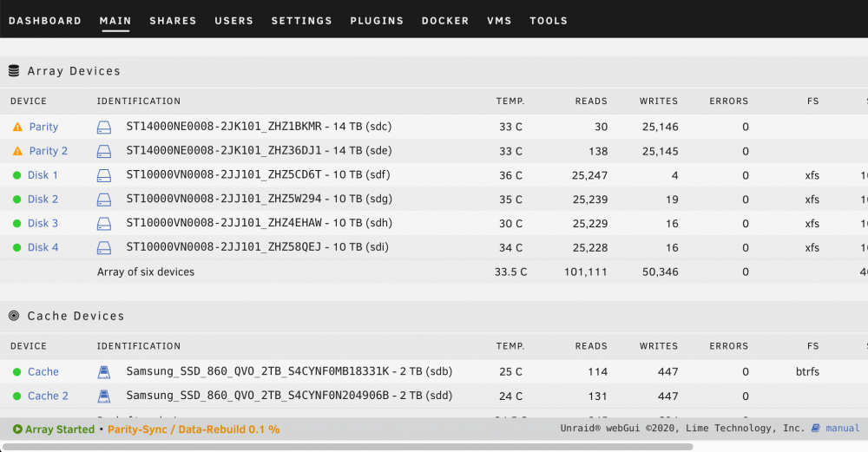Click the green status dot for Disk 3
The image size is (868, 452).
click(16, 224)
